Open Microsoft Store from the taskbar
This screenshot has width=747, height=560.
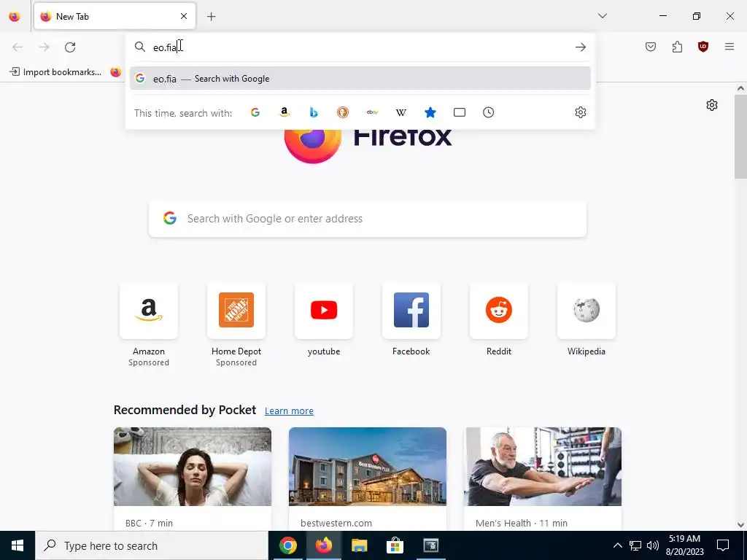tap(395, 545)
